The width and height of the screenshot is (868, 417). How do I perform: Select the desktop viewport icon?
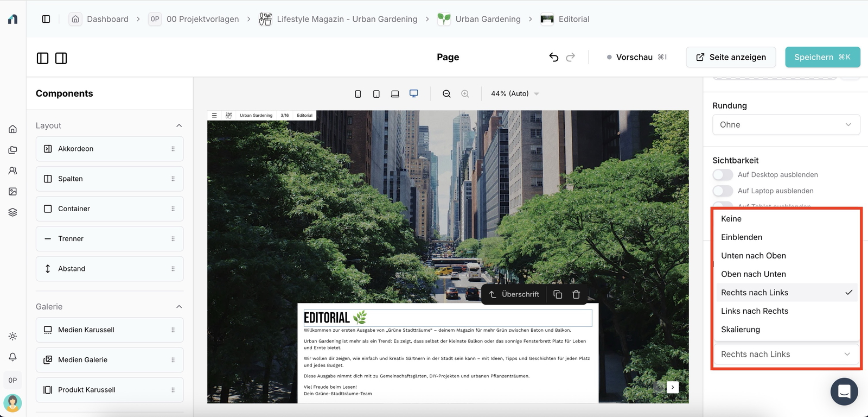[414, 93]
